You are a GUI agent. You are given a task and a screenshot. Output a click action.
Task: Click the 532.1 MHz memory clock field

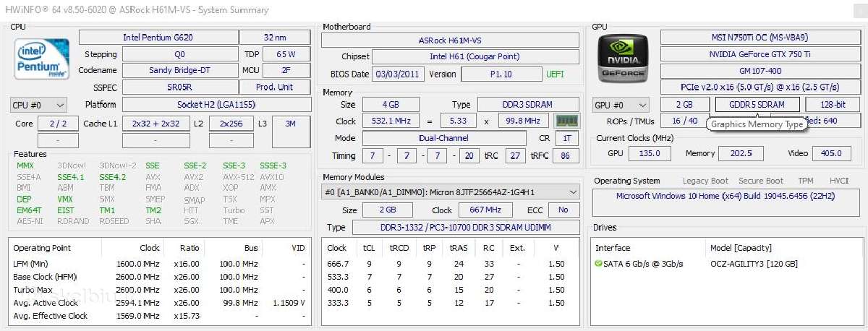(389, 121)
